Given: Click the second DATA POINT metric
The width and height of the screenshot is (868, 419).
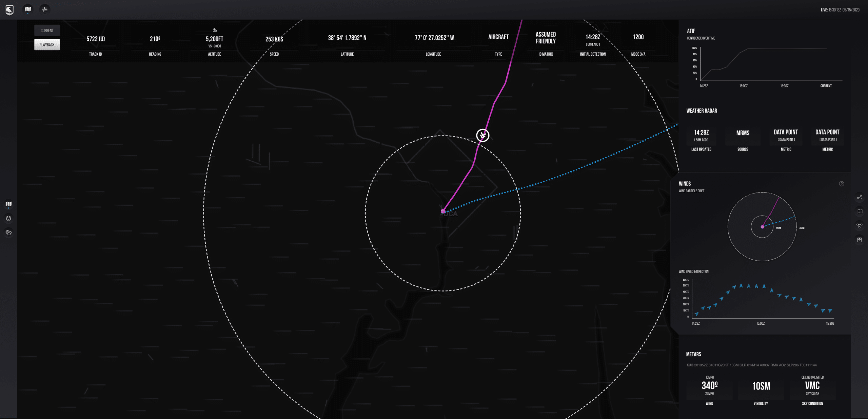Looking at the screenshot, I should click(828, 132).
